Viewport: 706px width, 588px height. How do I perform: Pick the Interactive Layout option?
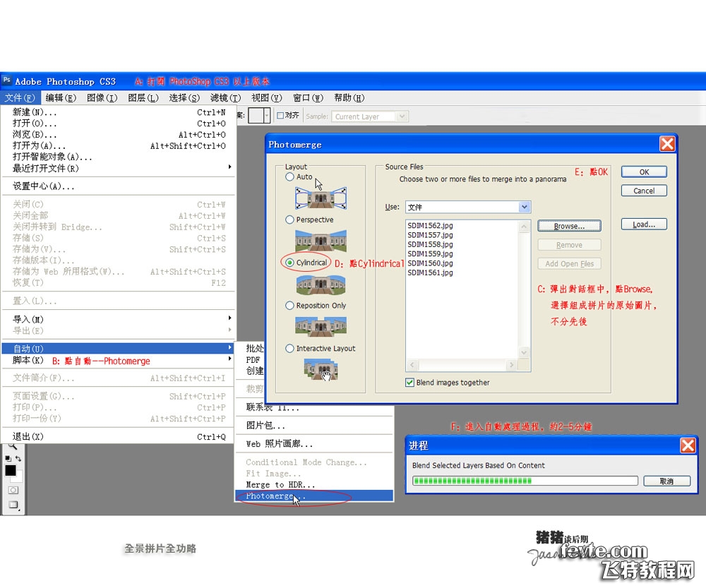[289, 349]
